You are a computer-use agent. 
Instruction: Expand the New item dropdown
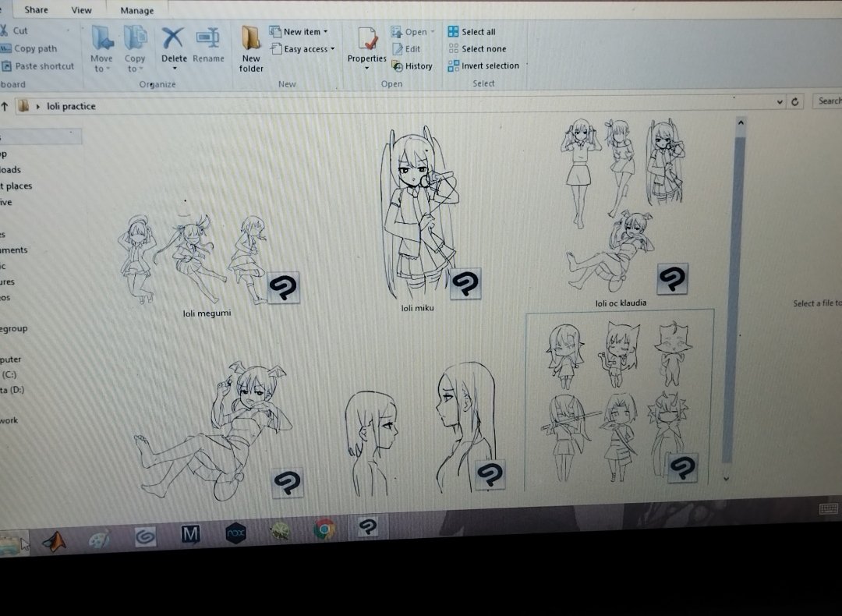tap(325, 32)
